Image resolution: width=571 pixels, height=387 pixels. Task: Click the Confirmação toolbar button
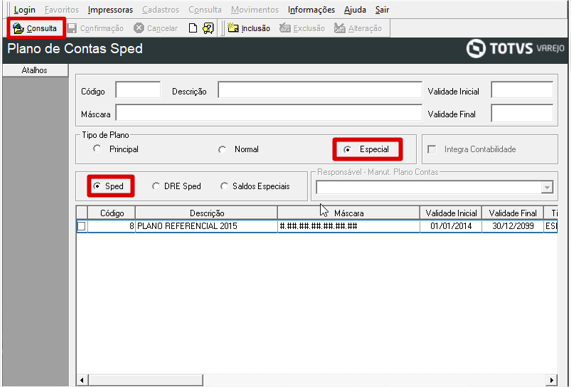click(x=96, y=28)
